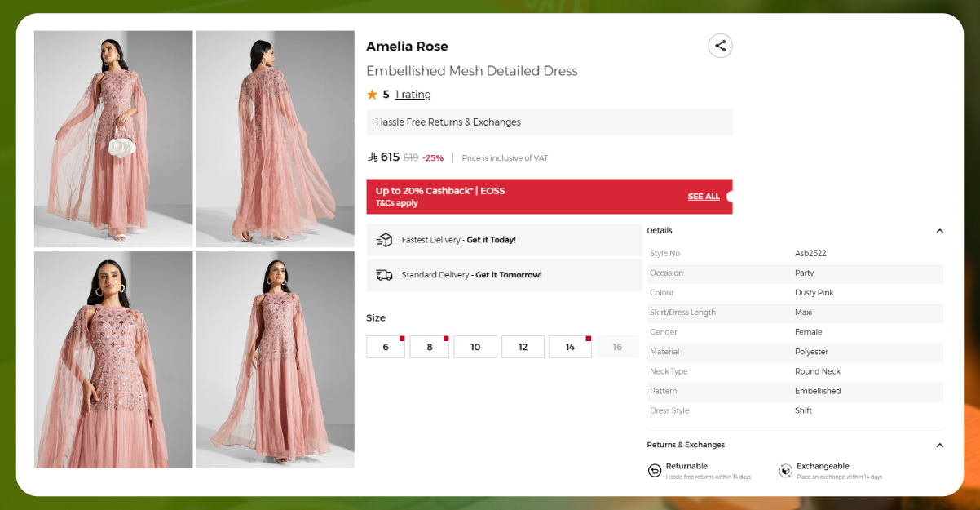Click the share icon near product title
This screenshot has width=980, height=510.
click(x=720, y=46)
